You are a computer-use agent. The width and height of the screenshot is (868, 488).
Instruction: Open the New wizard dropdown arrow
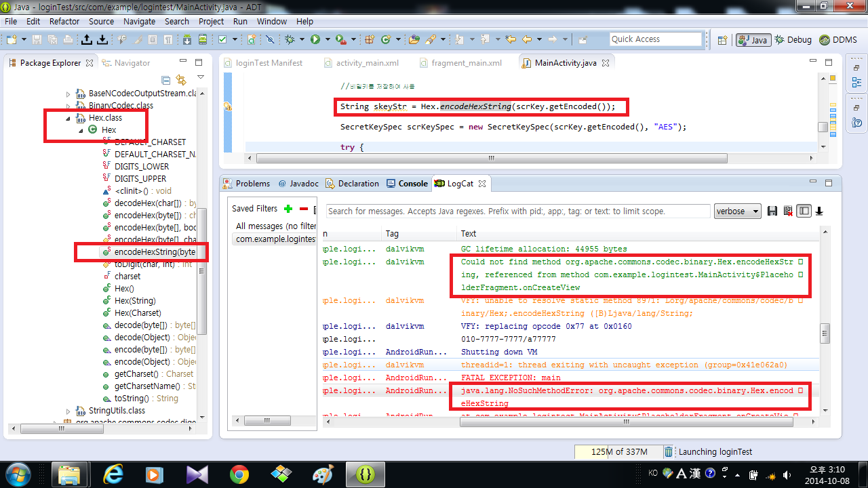click(x=24, y=39)
